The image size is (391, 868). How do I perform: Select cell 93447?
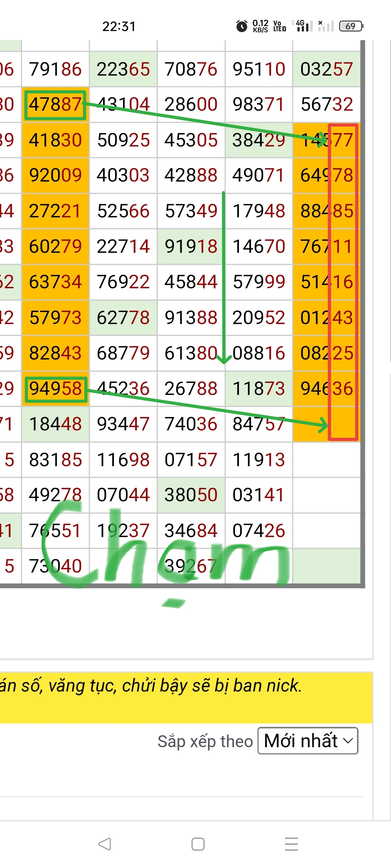click(x=123, y=424)
